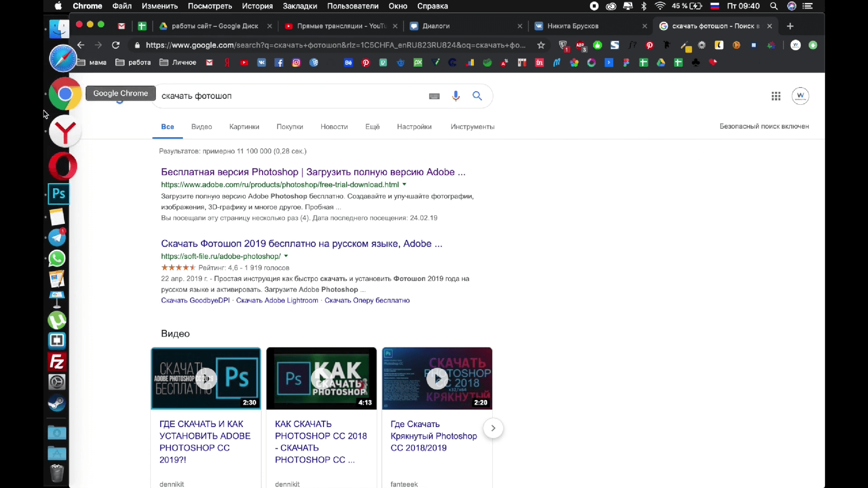Open Photoshop from the dock
The image size is (868, 488).
point(59,194)
